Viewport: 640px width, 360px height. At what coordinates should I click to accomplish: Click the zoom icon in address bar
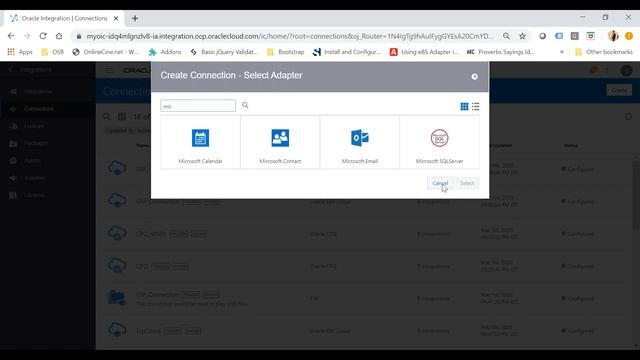click(506, 36)
